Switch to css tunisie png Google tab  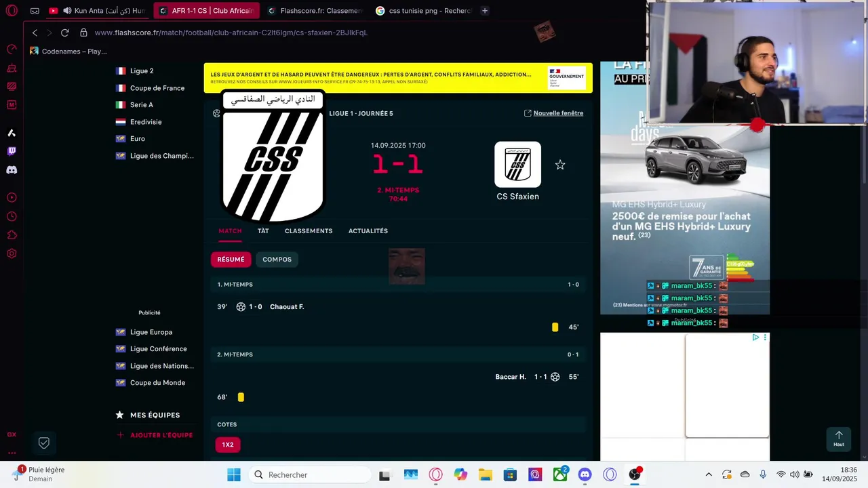[424, 11]
